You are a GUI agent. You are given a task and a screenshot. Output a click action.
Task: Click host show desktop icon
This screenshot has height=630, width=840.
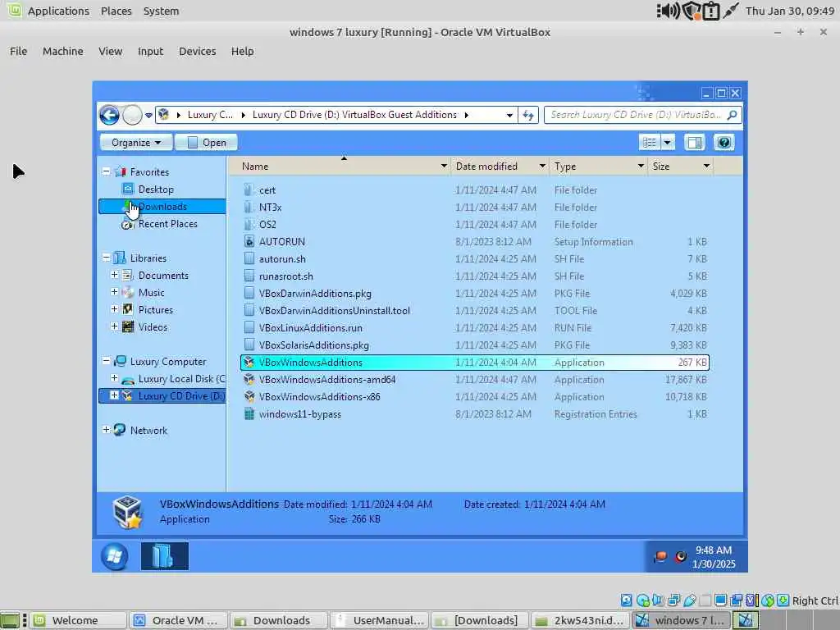click(x=10, y=620)
